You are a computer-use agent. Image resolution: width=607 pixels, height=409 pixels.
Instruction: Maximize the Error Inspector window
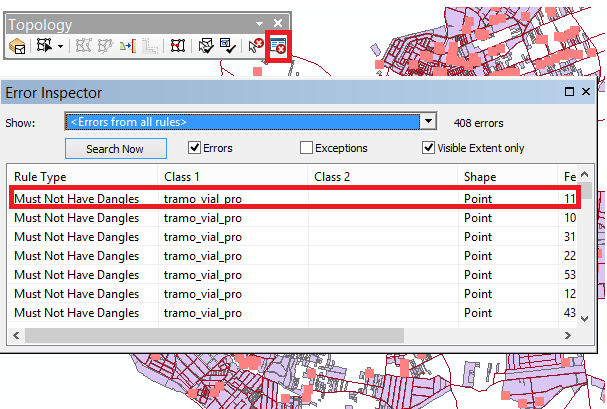[x=569, y=92]
